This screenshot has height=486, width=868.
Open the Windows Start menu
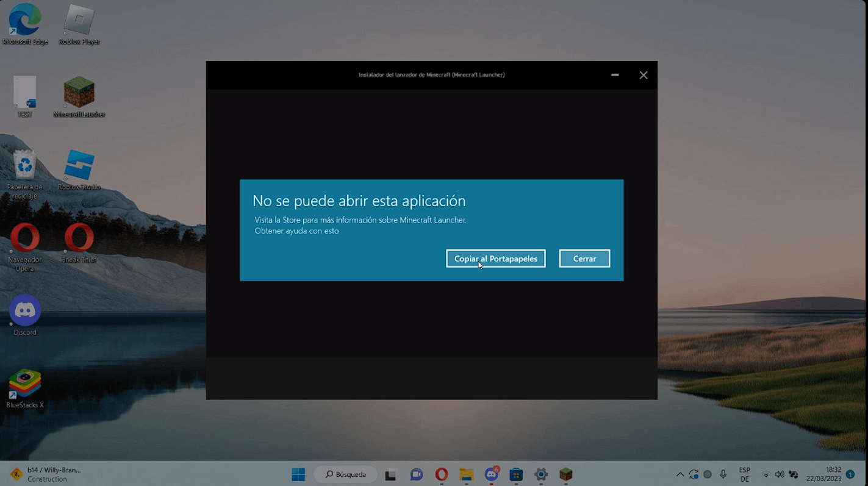[298, 474]
